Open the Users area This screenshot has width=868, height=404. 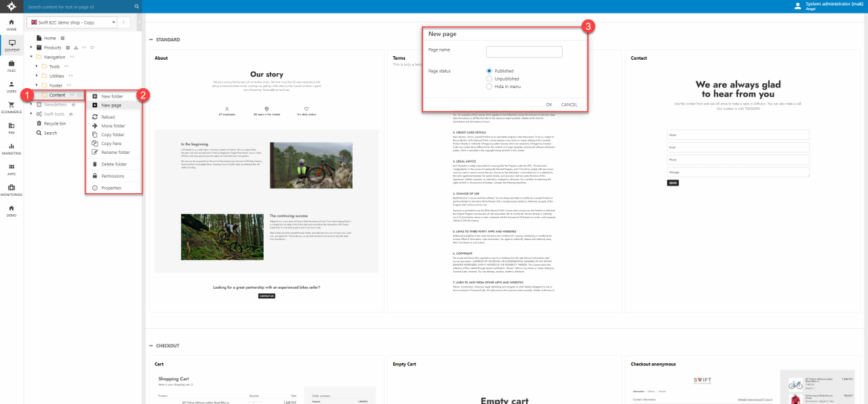point(12,87)
